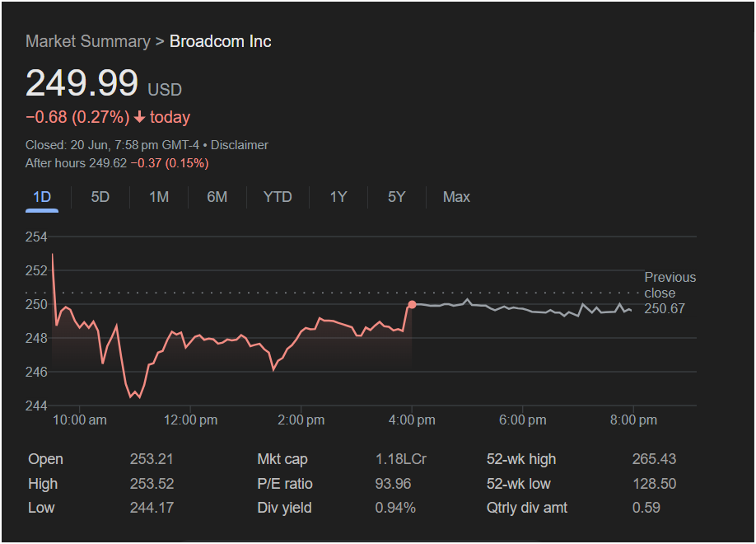Click the Qtrly div amt value 0.59
The height and width of the screenshot is (544, 756).
(646, 508)
